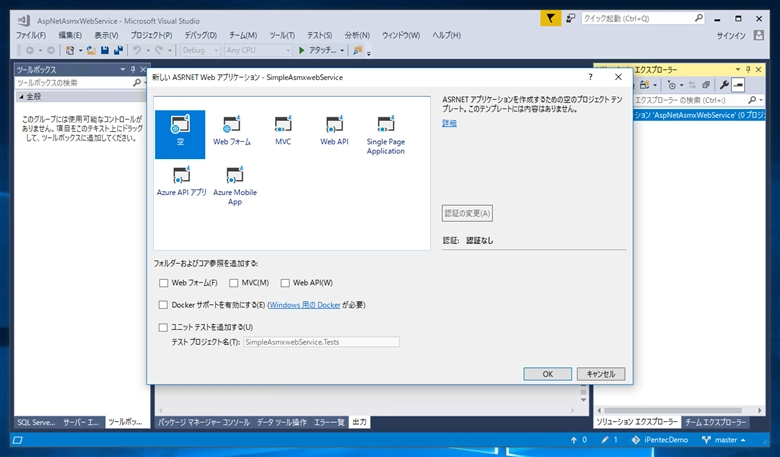Image resolution: width=780 pixels, height=457 pixels.
Task: Select the 空 (Empty) project template
Action: point(180,134)
